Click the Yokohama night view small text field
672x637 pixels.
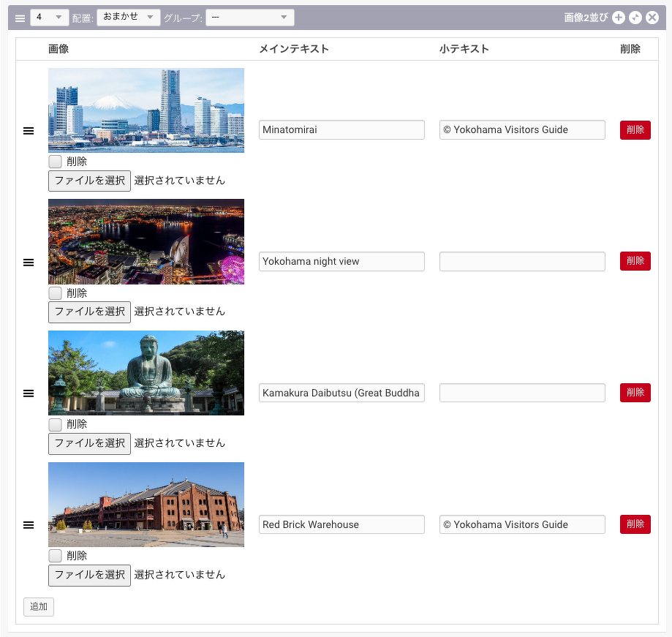click(522, 261)
